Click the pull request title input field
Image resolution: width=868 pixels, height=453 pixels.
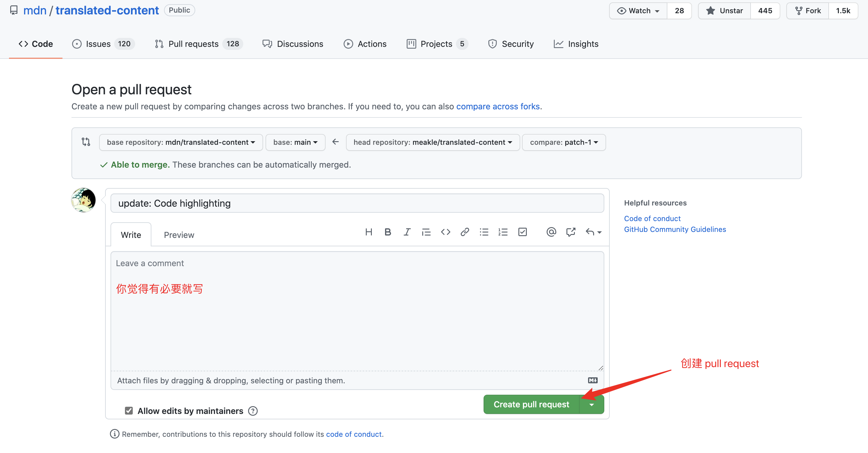pyautogui.click(x=357, y=203)
